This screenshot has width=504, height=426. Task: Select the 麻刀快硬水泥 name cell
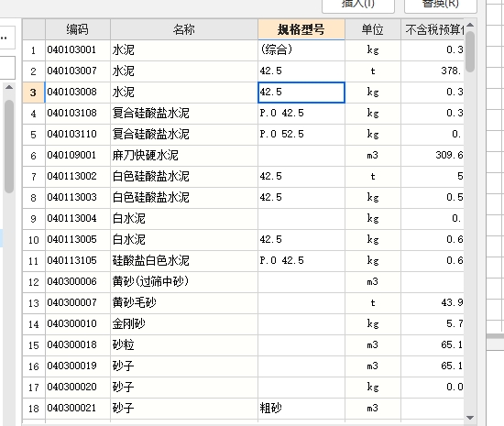click(184, 156)
